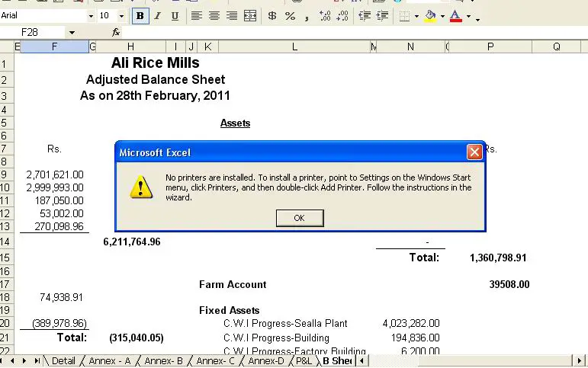The image size is (588, 368).
Task: Click the yellow warning icon in dialog
Action: (x=141, y=187)
